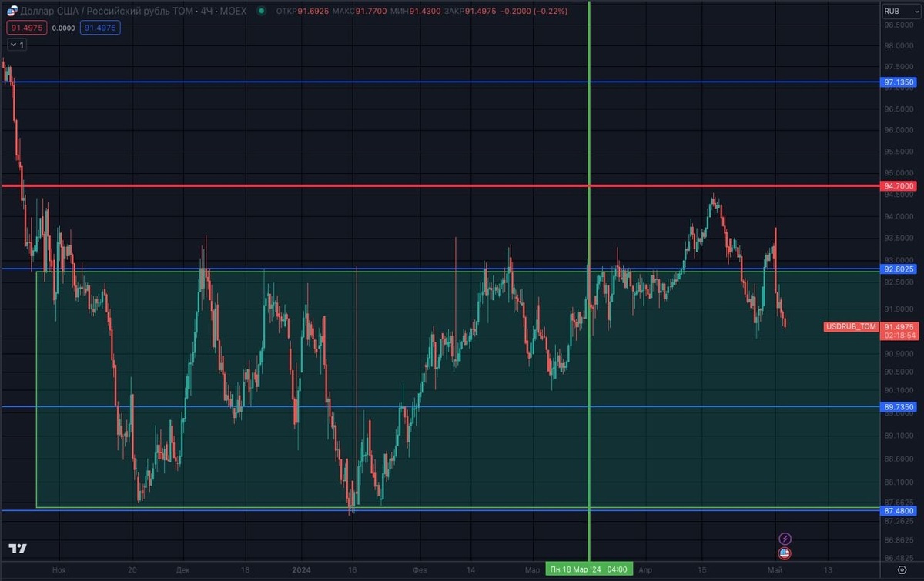The height and width of the screenshot is (581, 924).
Task: Click the blue buy price 91.4975 button
Action: pos(101,27)
